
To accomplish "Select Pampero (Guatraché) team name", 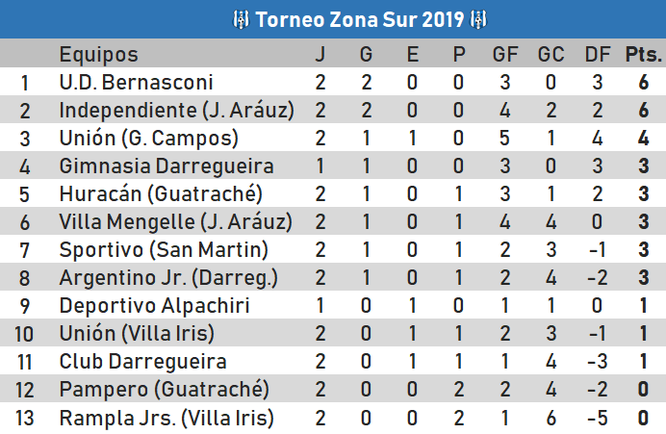I will click(164, 389).
